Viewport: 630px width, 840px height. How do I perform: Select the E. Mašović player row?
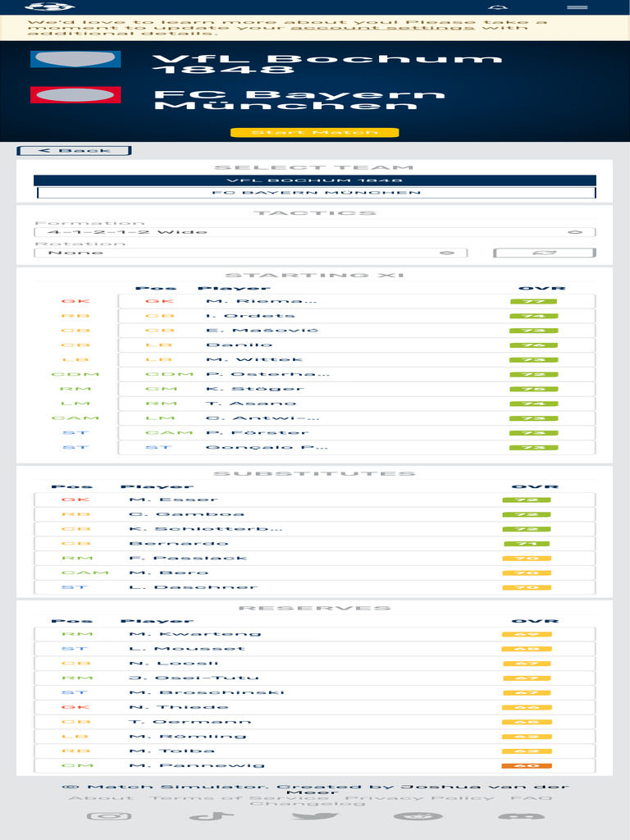point(357,330)
